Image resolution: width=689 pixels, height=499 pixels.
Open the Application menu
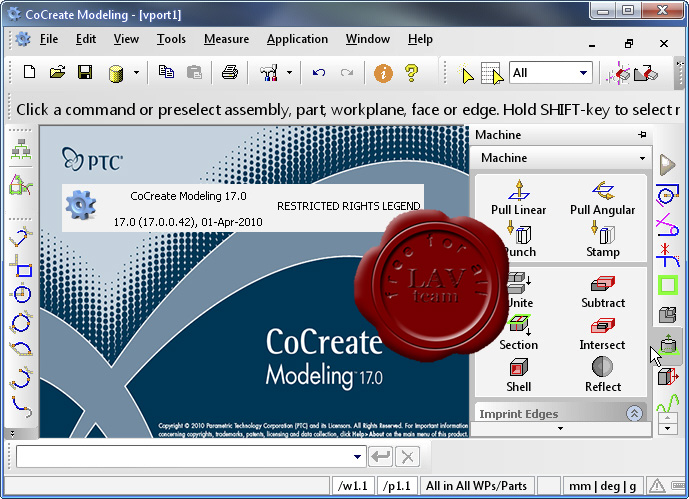pyautogui.click(x=297, y=39)
